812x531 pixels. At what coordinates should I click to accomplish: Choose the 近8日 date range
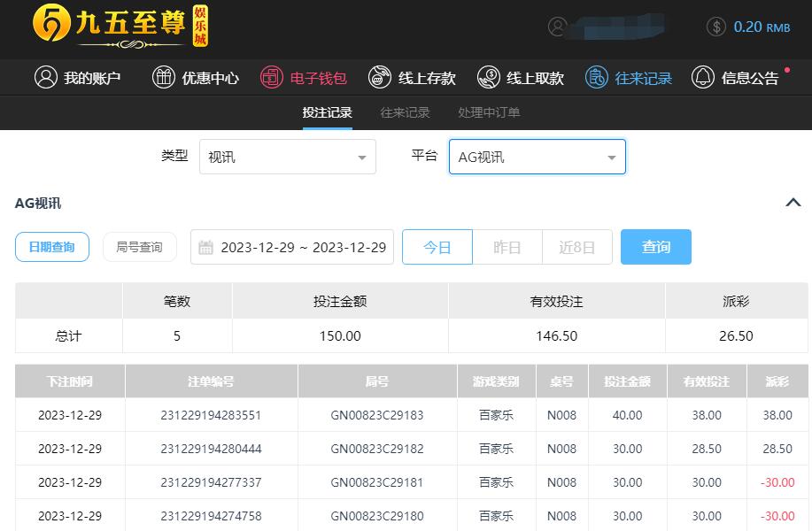click(x=576, y=247)
